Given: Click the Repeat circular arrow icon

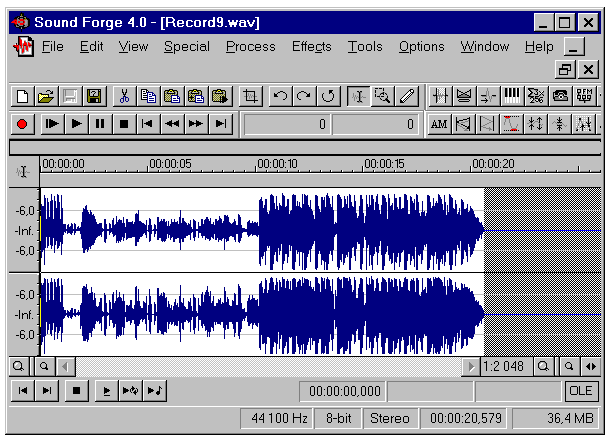Looking at the screenshot, I should click(x=328, y=96).
